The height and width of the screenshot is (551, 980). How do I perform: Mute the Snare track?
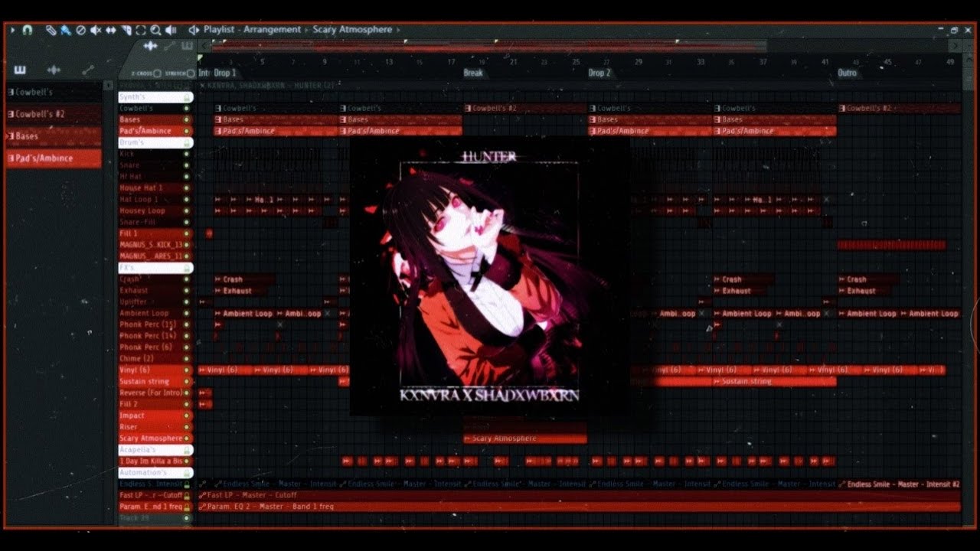click(x=186, y=165)
